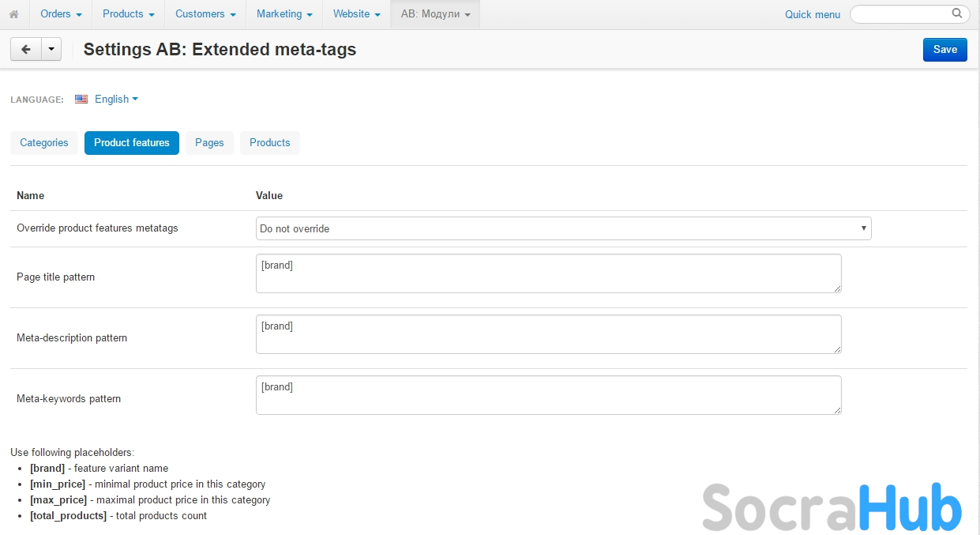Click the Meta-keywords pattern text field
This screenshot has width=980, height=535.
(x=548, y=395)
